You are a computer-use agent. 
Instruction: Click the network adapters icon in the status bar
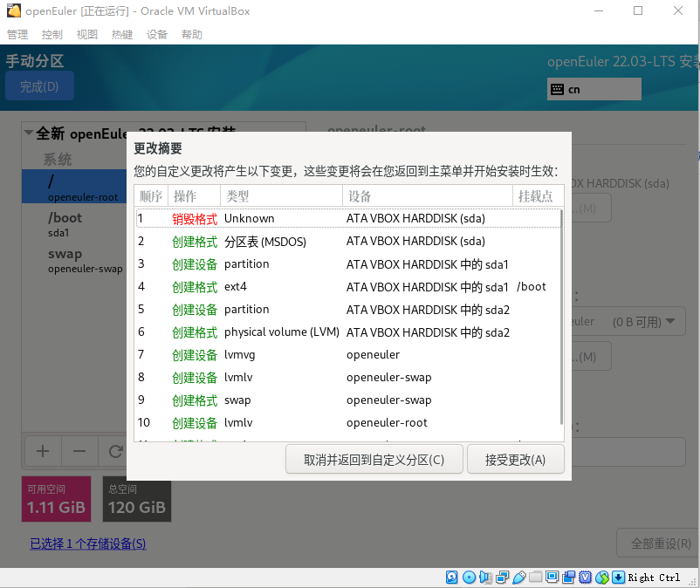502,577
